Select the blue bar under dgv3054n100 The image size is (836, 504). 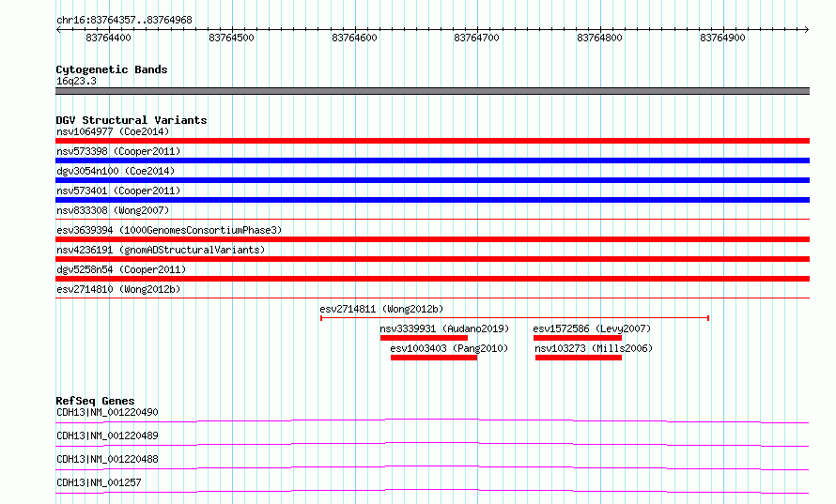point(432,180)
